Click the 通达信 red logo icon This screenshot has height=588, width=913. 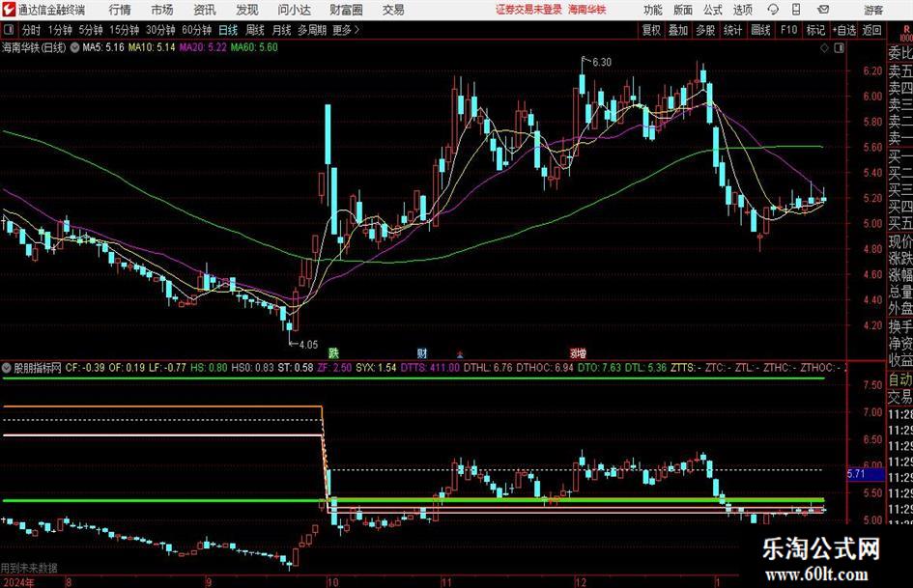point(9,10)
